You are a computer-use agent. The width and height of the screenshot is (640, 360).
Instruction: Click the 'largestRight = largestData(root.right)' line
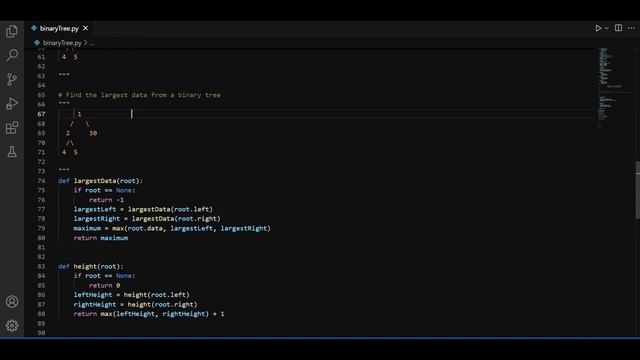[147, 218]
